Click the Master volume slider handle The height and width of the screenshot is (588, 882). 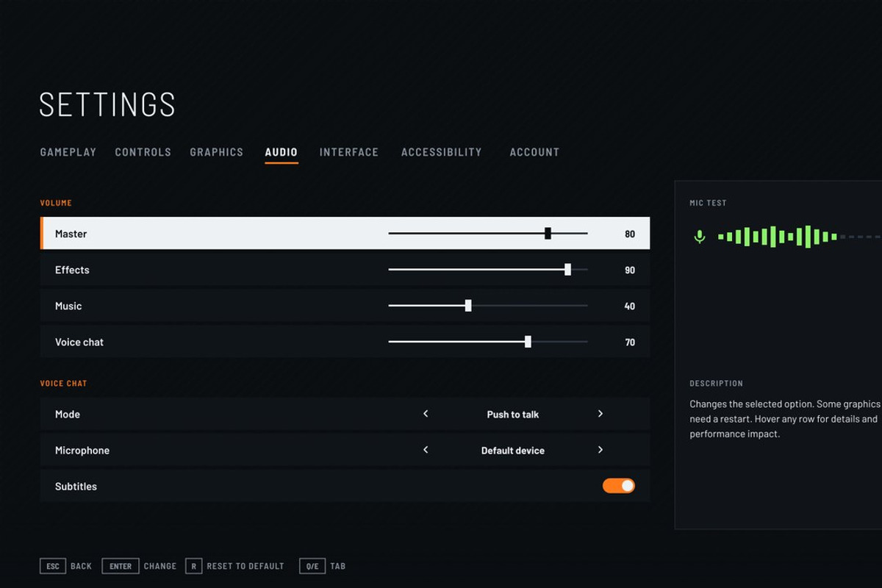[x=548, y=233]
